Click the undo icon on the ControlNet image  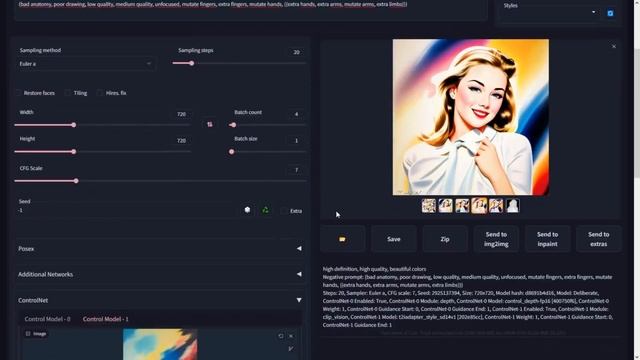(281, 336)
